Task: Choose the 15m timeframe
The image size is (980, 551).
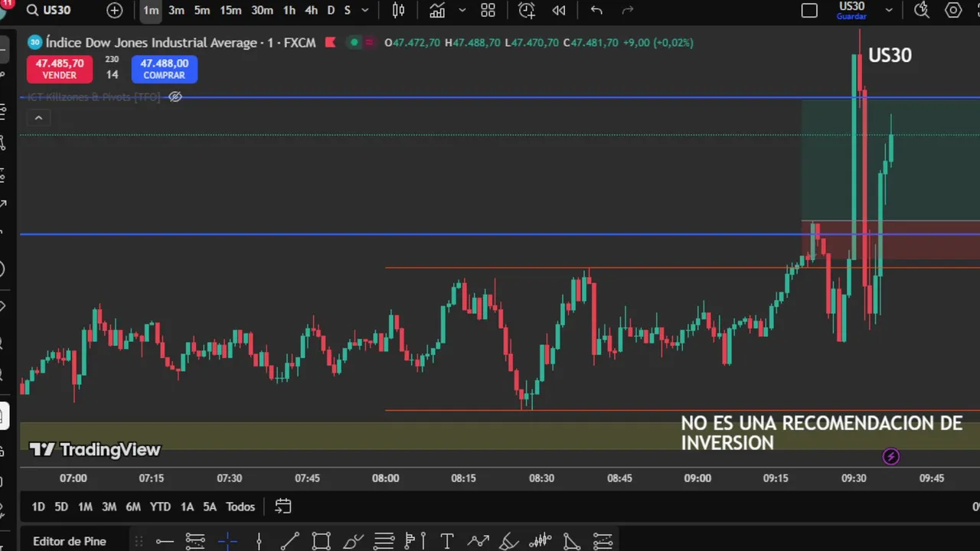Action: [x=230, y=10]
